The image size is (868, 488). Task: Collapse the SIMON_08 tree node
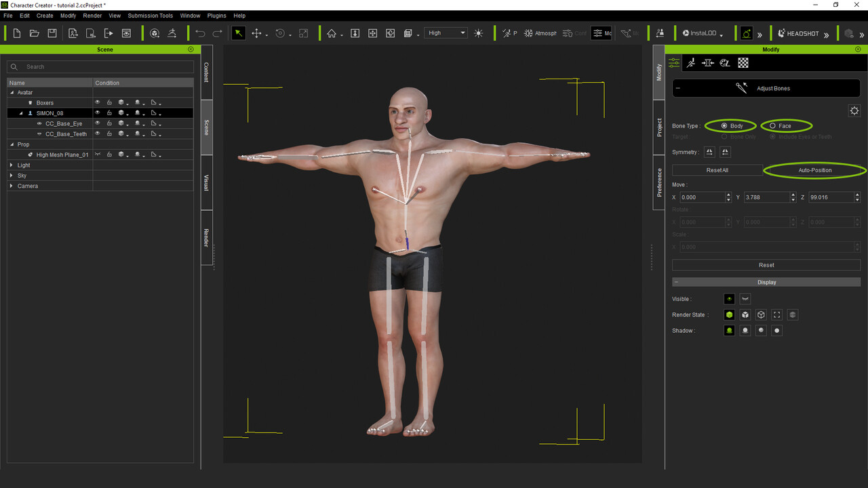click(x=20, y=113)
